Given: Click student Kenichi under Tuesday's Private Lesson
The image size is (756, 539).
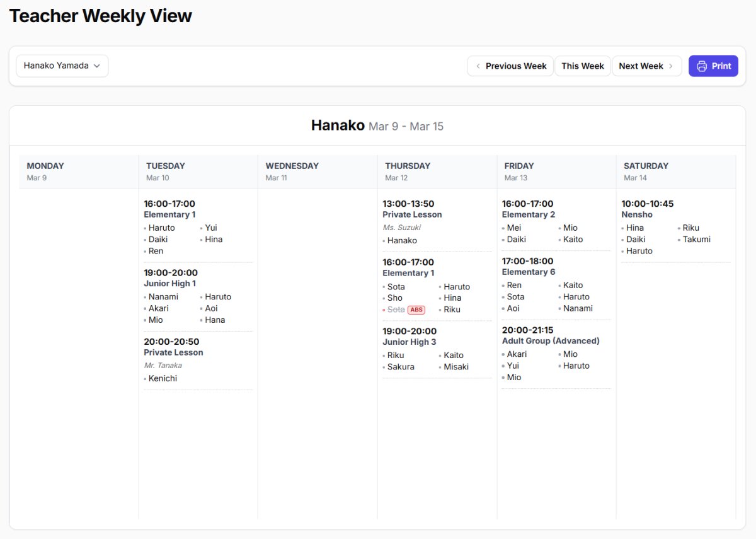Looking at the screenshot, I should pos(161,378).
